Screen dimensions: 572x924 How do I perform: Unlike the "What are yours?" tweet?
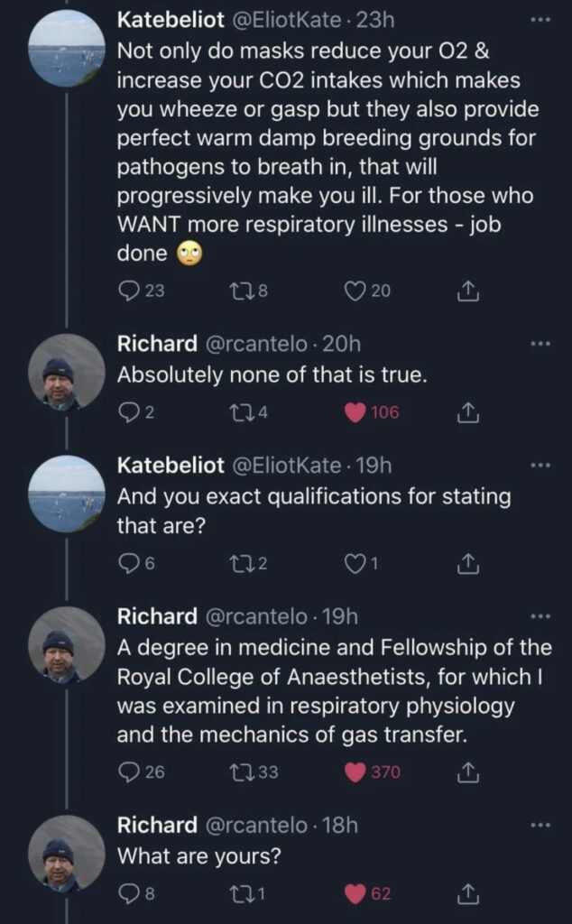tap(355, 894)
